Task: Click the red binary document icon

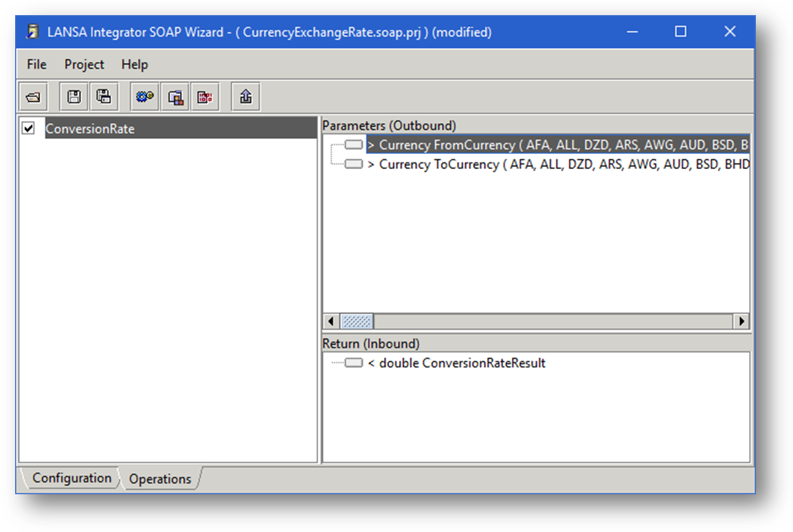Action: [205, 97]
